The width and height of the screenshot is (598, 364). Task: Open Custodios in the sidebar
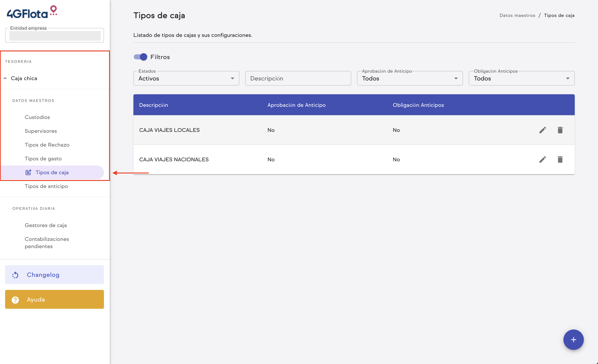click(x=37, y=117)
